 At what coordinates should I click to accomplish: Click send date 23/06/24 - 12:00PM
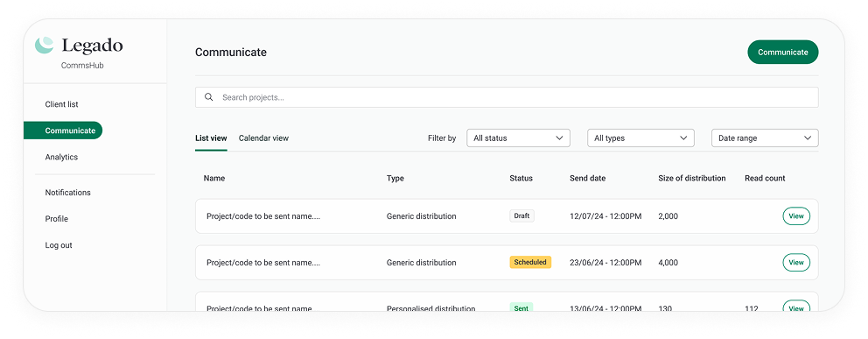pyautogui.click(x=605, y=263)
